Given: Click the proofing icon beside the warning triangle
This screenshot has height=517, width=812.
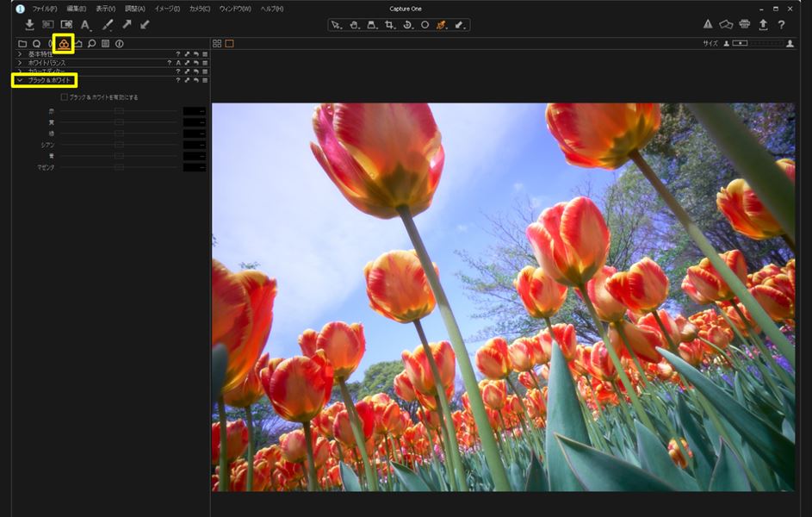Looking at the screenshot, I should 726,24.
